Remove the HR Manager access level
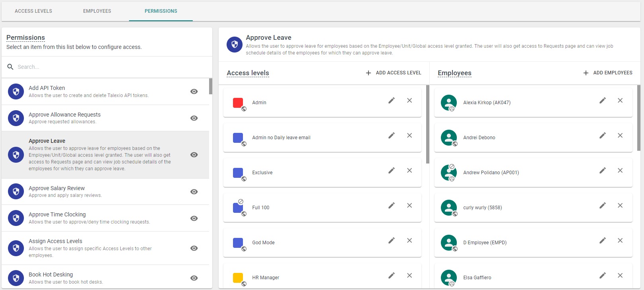This screenshot has width=644, height=290. point(409,276)
